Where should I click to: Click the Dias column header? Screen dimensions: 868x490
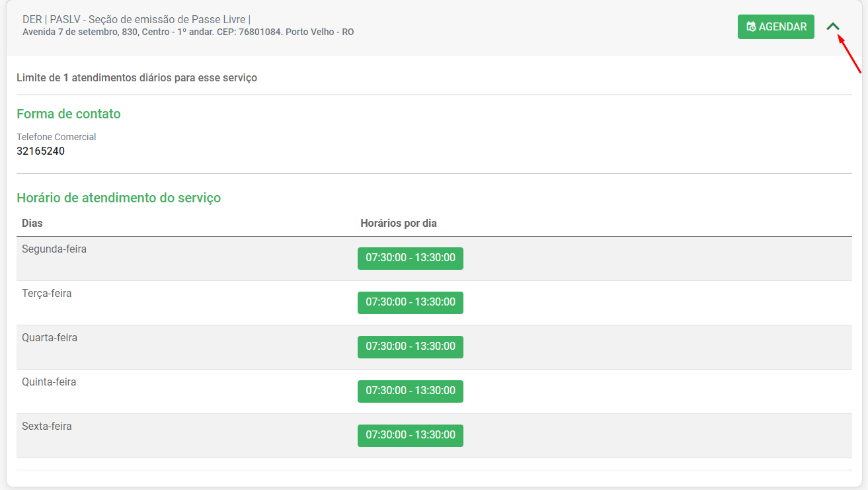(32, 224)
